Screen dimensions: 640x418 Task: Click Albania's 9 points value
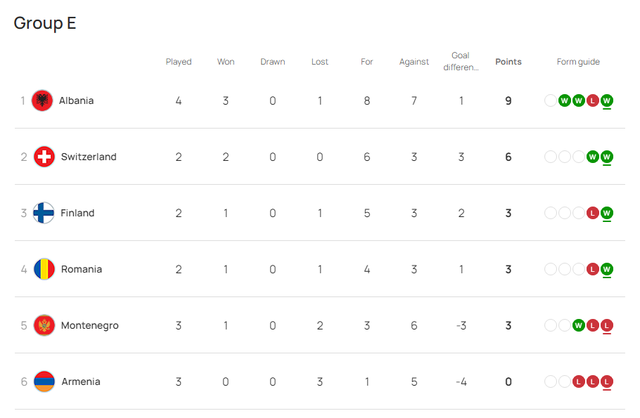click(508, 100)
